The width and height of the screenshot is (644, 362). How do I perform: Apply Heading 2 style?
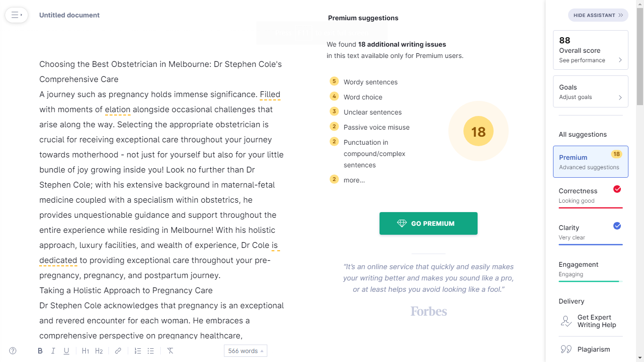(99, 351)
